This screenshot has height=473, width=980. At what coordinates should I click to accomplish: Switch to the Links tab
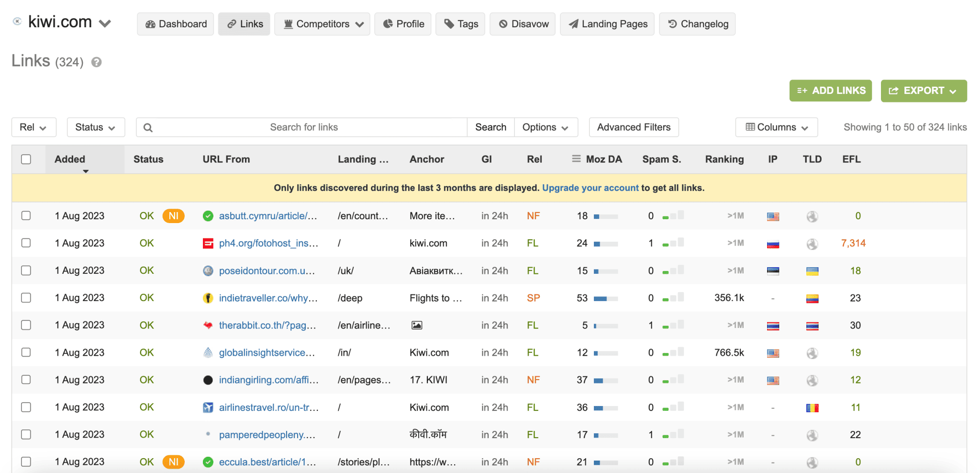pyautogui.click(x=244, y=23)
